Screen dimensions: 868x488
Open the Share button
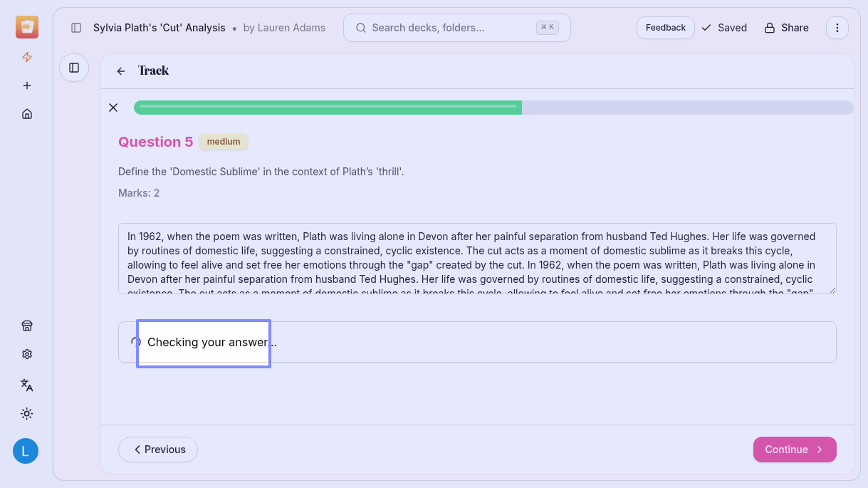coord(786,28)
